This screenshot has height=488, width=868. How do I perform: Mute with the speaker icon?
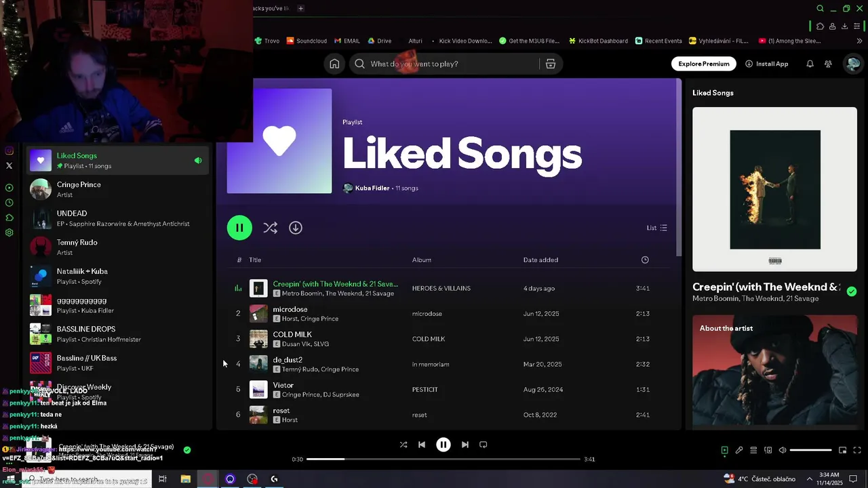(783, 450)
